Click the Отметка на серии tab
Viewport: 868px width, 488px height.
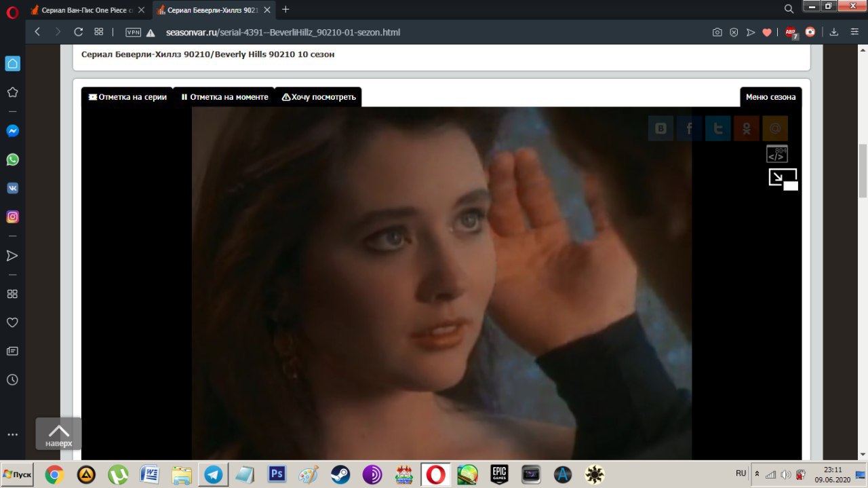127,97
